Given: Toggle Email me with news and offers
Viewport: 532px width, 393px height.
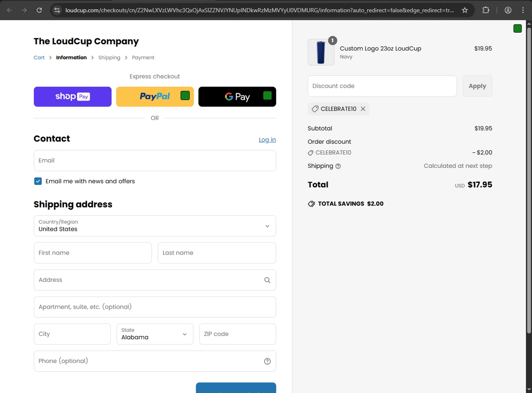Looking at the screenshot, I should pyautogui.click(x=38, y=181).
